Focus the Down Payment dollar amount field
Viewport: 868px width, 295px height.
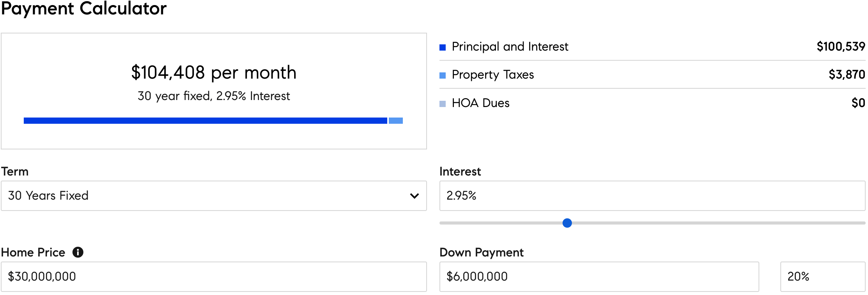pos(599,277)
